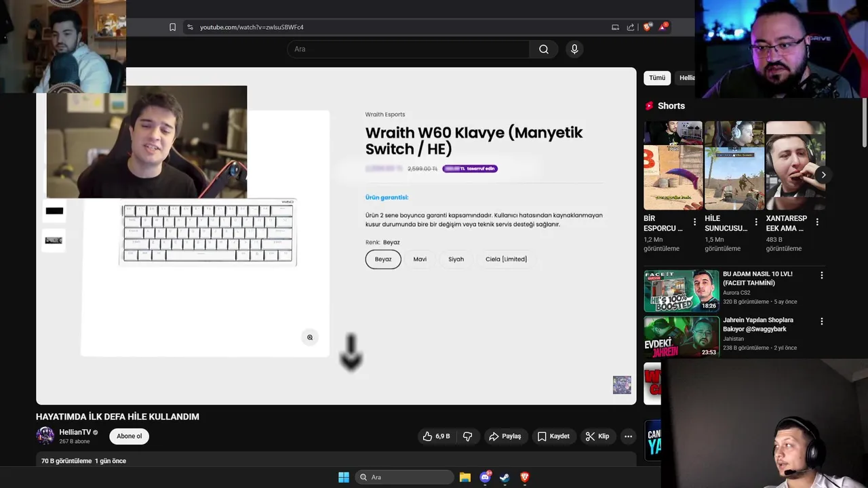
Task: Click the YouTube search magnifier button
Action: [544, 49]
